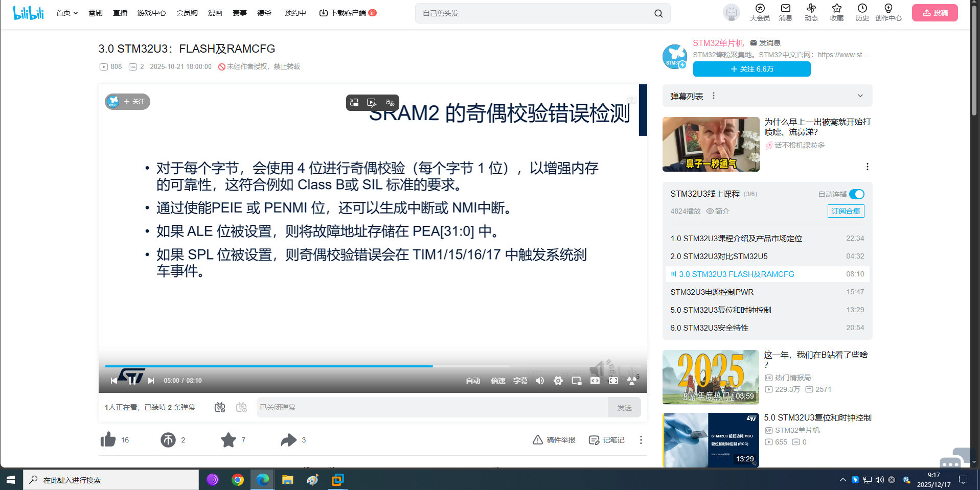
Task: Open 自动 quality selector
Action: (x=473, y=381)
